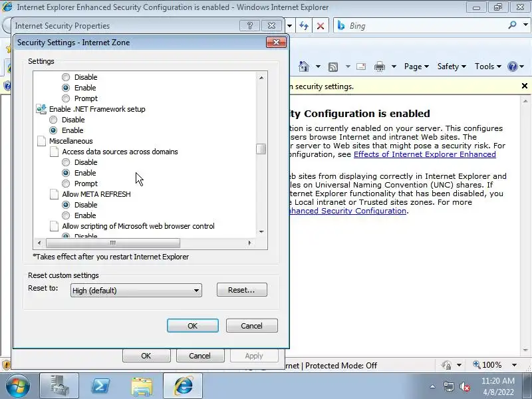532x399 pixels.
Task: Launch PowerShell from the taskbar
Action: pos(101,386)
